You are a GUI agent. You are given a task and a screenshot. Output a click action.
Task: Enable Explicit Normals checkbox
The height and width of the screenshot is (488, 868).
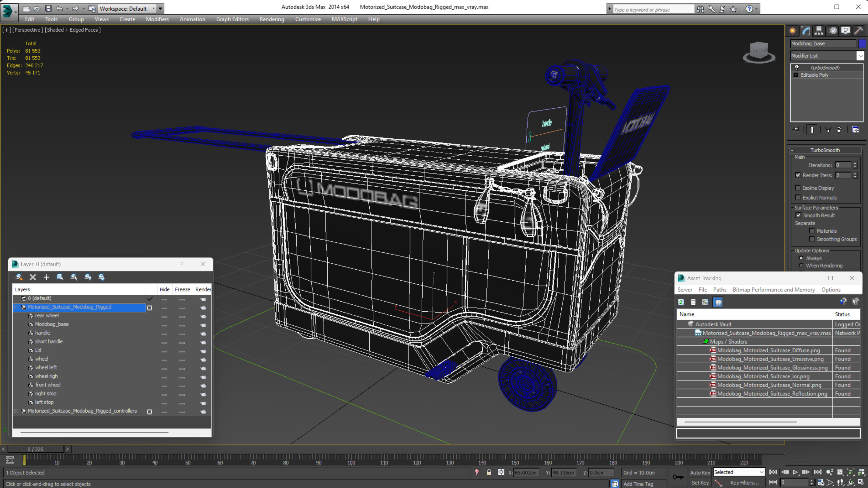point(798,197)
